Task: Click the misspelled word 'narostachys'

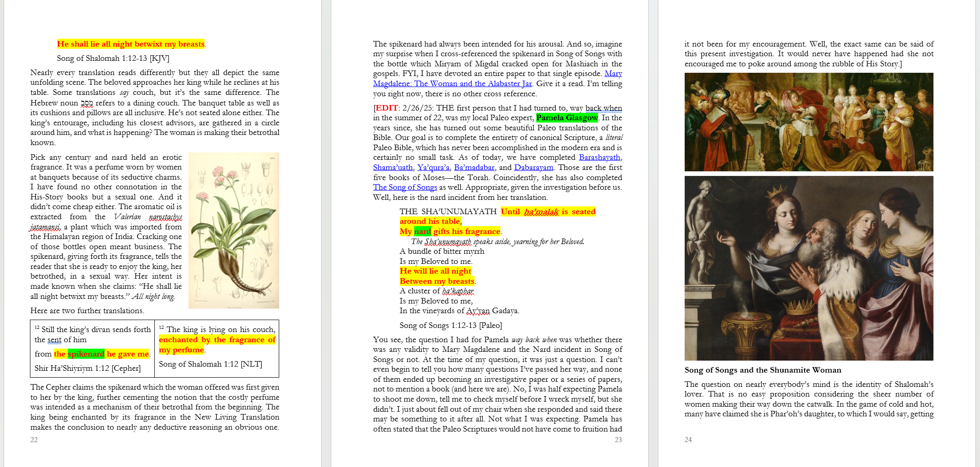Action: (165, 217)
